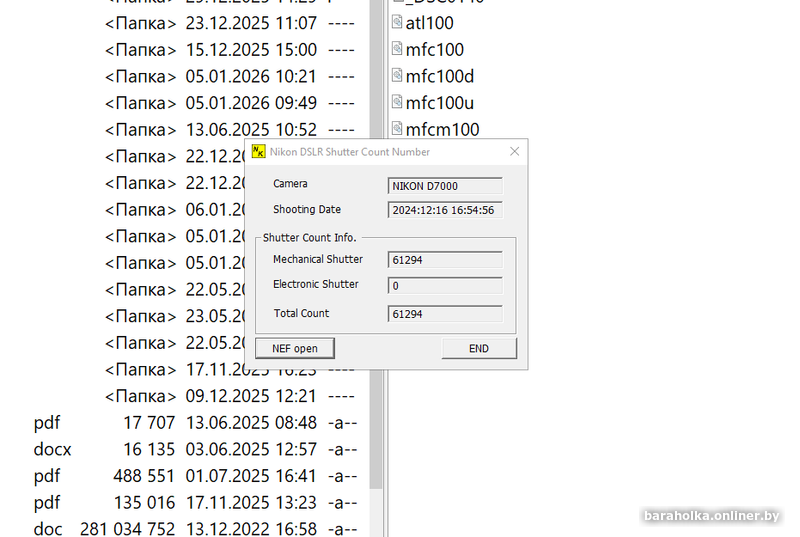800x537 pixels.
Task: Select file name atl100
Action: pos(430,23)
